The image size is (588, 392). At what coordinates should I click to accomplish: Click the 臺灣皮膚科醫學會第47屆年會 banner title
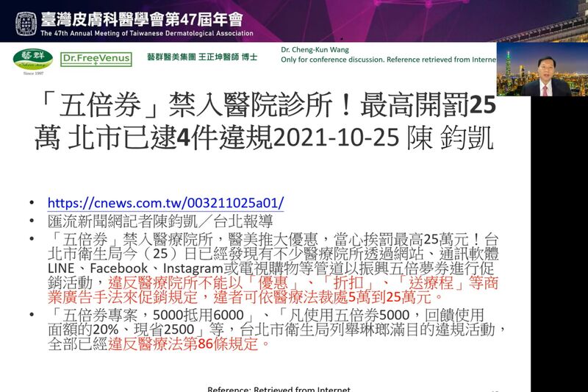click(142, 19)
